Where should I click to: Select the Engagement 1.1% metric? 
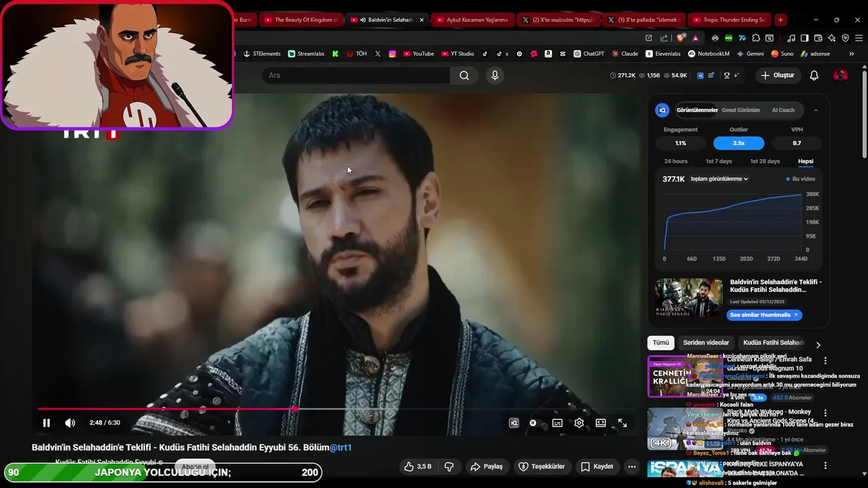coord(680,143)
